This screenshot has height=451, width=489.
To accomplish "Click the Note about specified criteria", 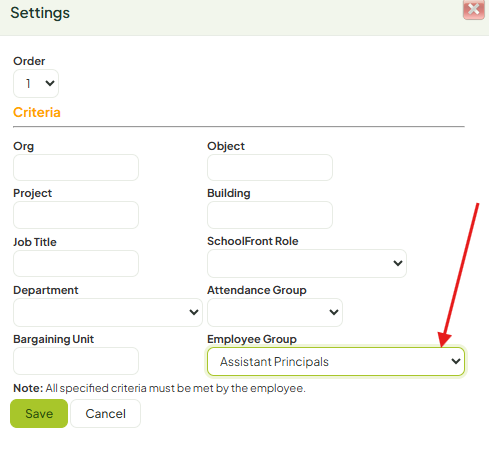I will point(159,388).
